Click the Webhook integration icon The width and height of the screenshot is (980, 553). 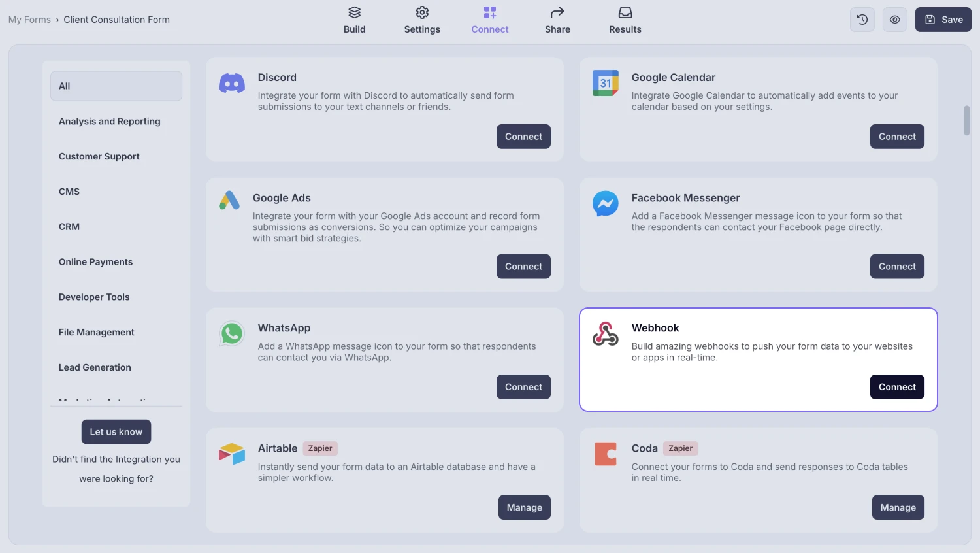coord(606,333)
